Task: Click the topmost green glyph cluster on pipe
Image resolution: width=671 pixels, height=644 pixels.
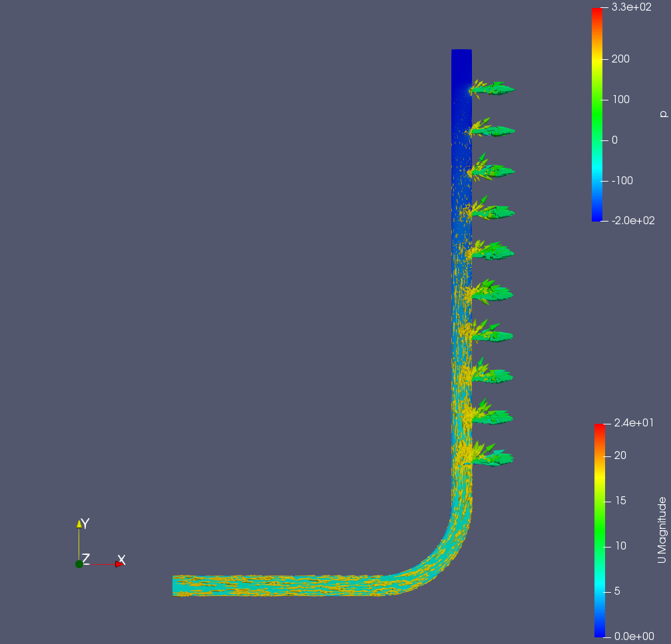Action: [493, 88]
